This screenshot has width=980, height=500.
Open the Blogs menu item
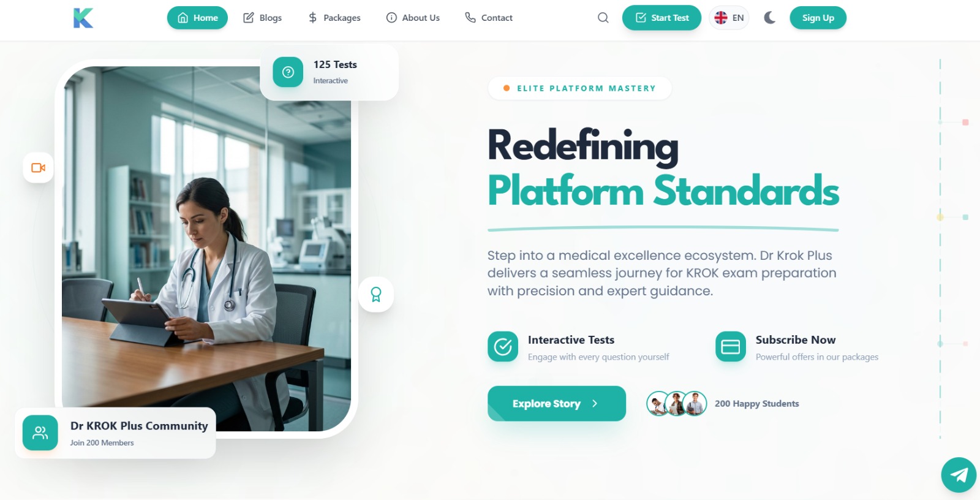click(262, 18)
